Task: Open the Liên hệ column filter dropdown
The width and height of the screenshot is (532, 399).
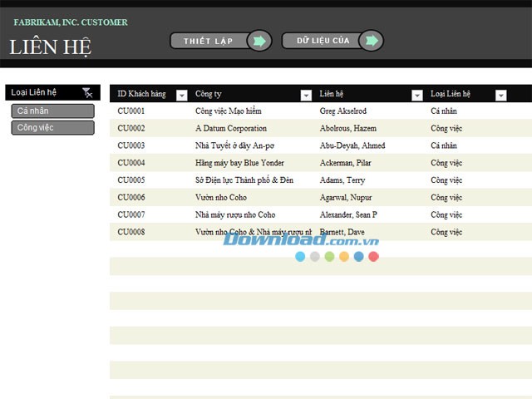Action: click(x=417, y=95)
